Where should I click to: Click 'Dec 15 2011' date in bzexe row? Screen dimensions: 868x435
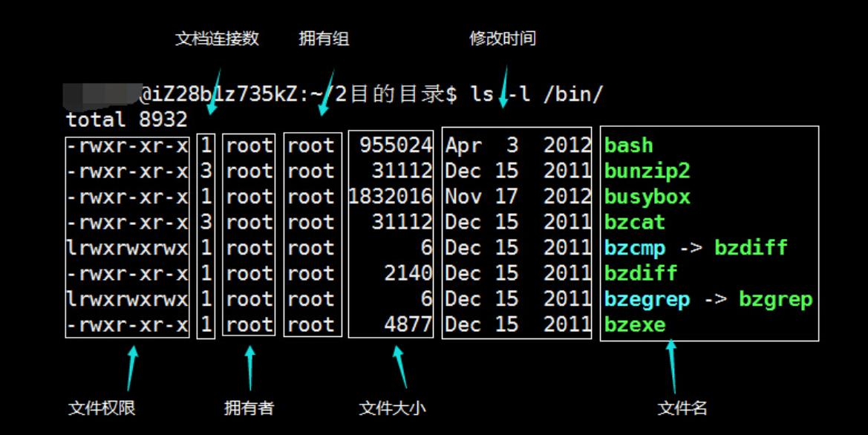(519, 324)
